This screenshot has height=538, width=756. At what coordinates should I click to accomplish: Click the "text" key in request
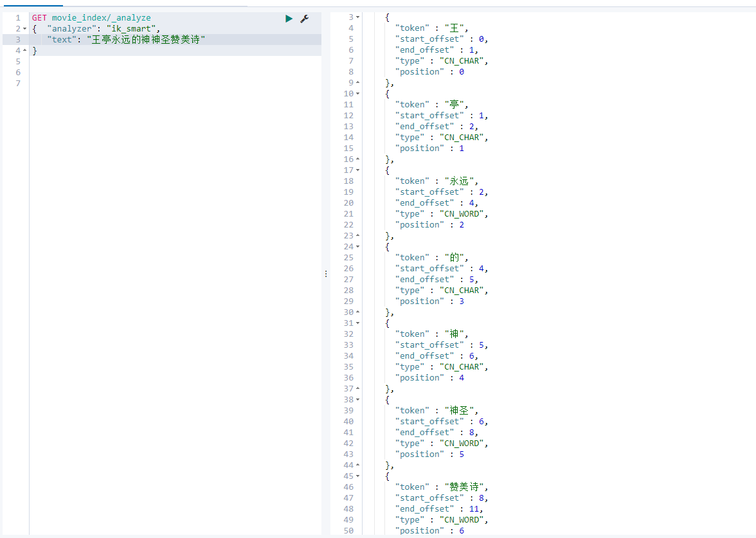[x=62, y=40]
